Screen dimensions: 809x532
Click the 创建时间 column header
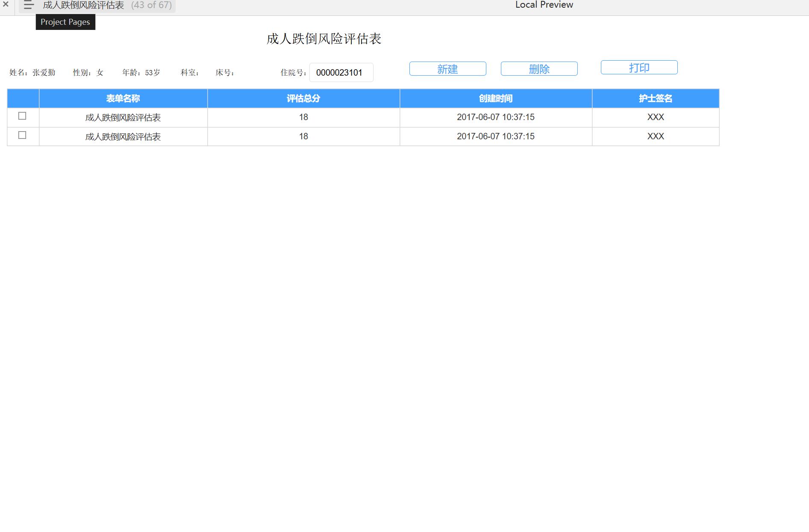(x=496, y=98)
